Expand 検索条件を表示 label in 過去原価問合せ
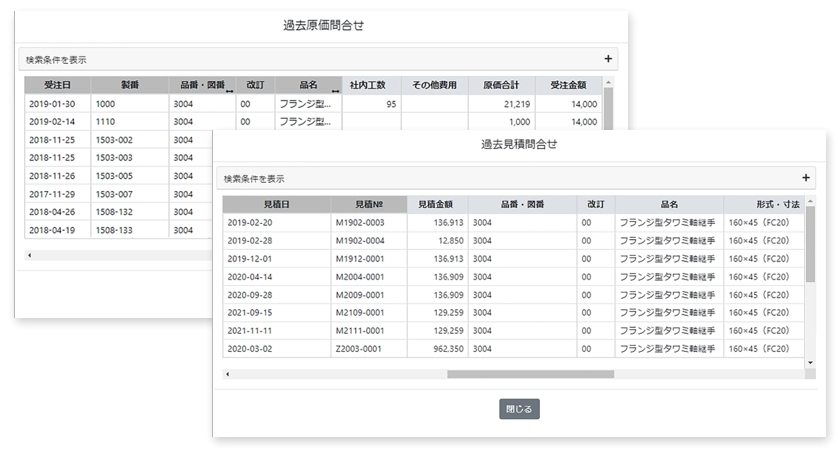This screenshot has height=450, width=840. [x=56, y=60]
